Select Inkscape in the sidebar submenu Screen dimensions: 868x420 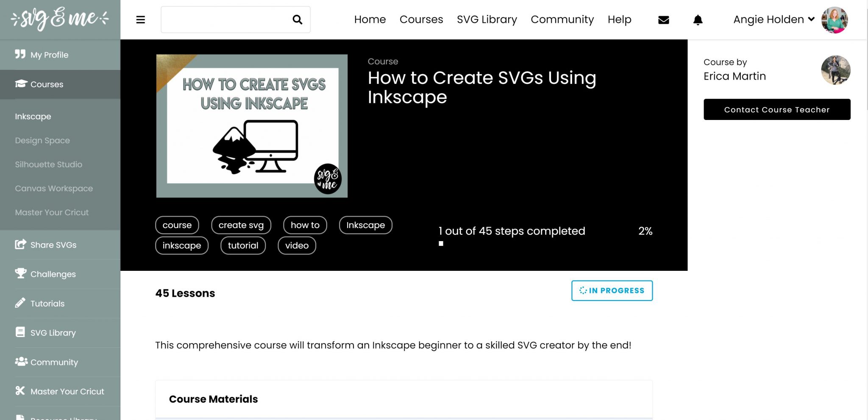[33, 116]
